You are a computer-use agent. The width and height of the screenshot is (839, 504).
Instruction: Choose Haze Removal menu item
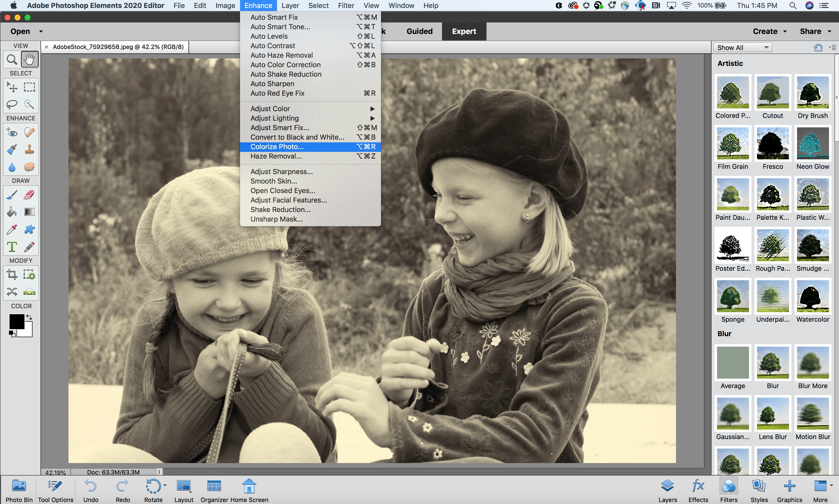pos(276,156)
